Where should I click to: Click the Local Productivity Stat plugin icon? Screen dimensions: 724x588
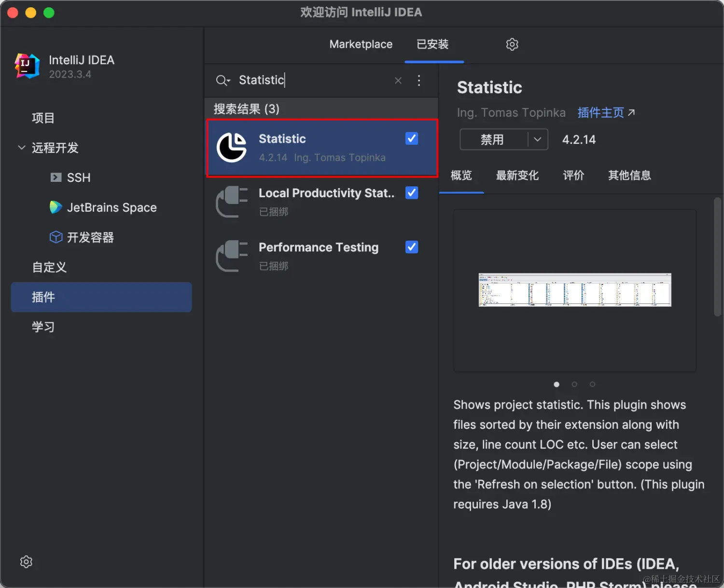click(x=232, y=202)
